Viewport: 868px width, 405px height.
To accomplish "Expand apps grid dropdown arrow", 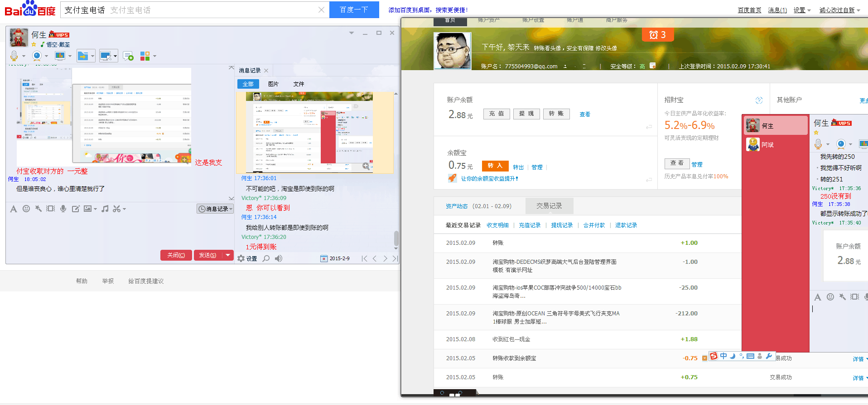I will [x=154, y=56].
